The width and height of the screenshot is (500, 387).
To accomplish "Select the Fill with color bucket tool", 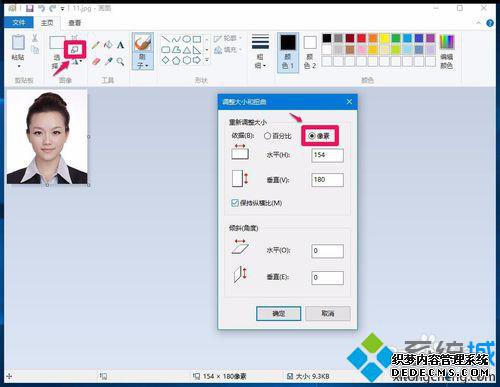I will click(x=108, y=45).
